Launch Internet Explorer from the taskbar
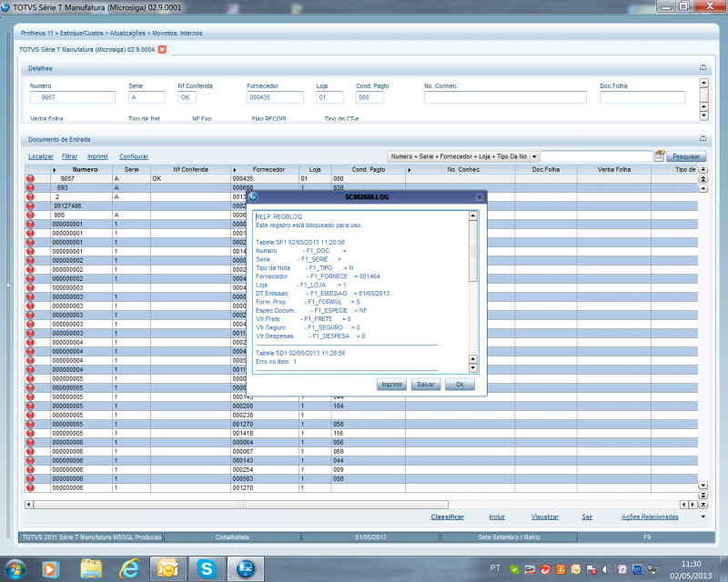 pos(129,569)
